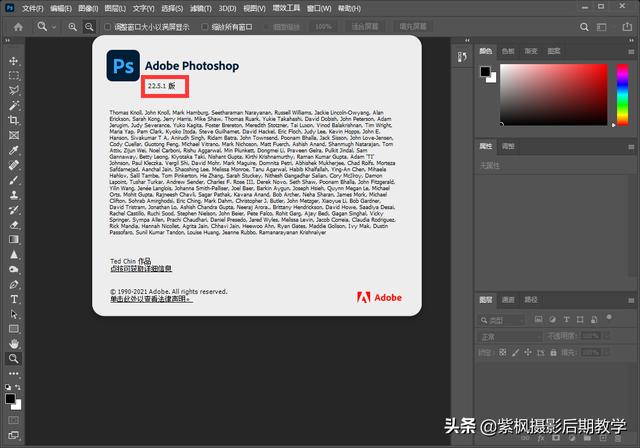Click the 填充屏幕 button
Viewport: 640px width, 448px height.
click(413, 27)
